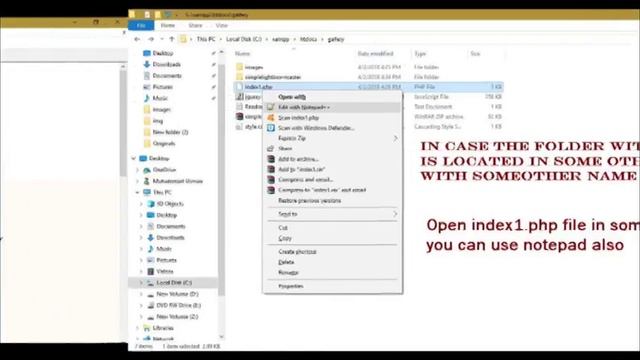Image resolution: width=640 pixels, height=360 pixels.
Task: Expand the Zip submenu arrow
Action: click(395, 138)
